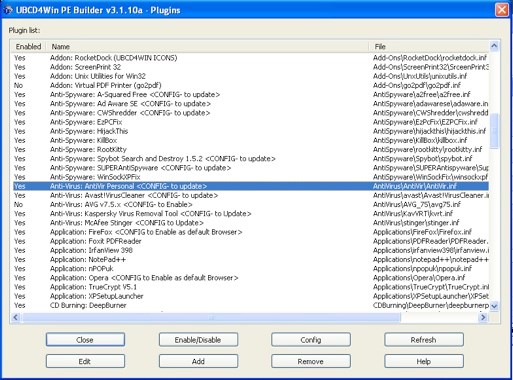The width and height of the screenshot is (513, 380).
Task: Select Anti-Virus: McAfee Stinger row
Action: pos(251,223)
